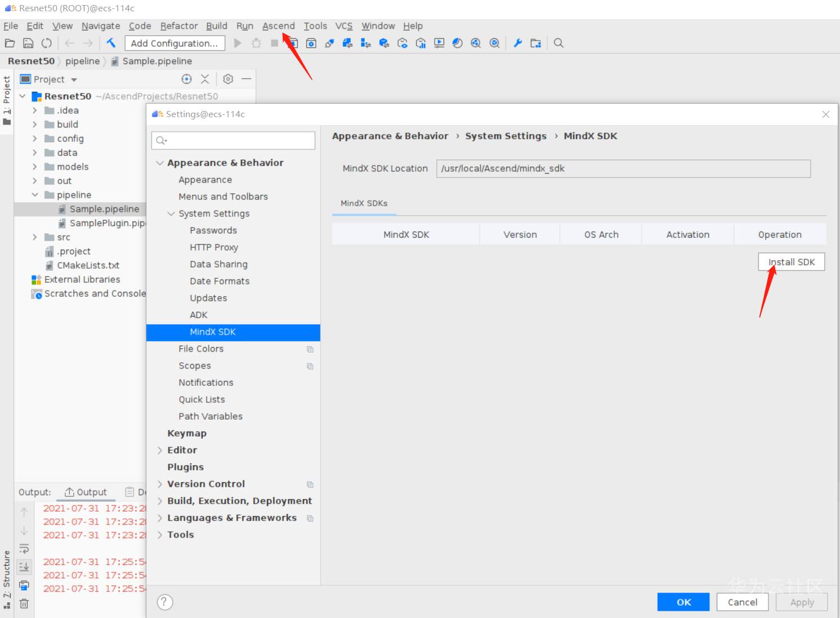The height and width of the screenshot is (618, 840).
Task: Click the Search Everywhere magnifier icon
Action: click(558, 43)
